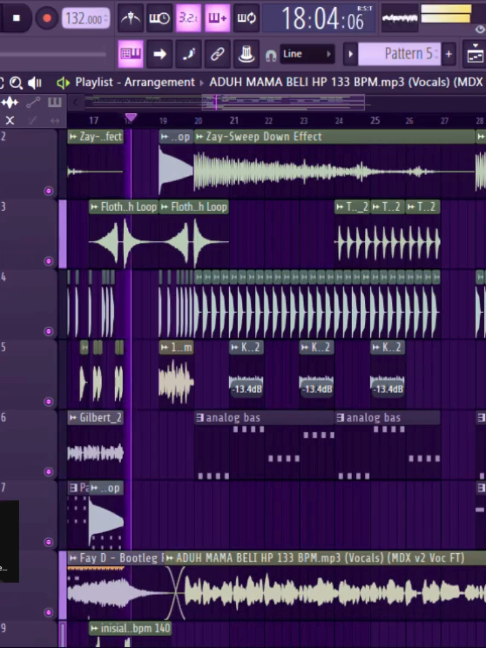Viewport: 486px width, 648px height.
Task: Click the stop playback button
Action: point(16,18)
